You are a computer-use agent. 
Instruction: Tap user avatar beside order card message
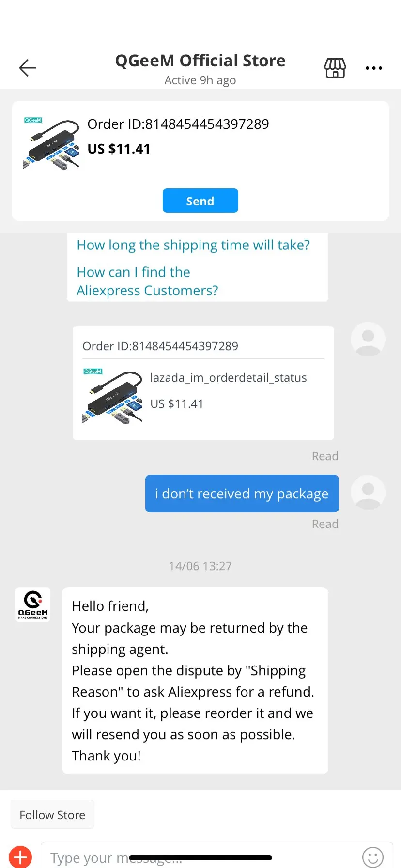[x=368, y=339]
